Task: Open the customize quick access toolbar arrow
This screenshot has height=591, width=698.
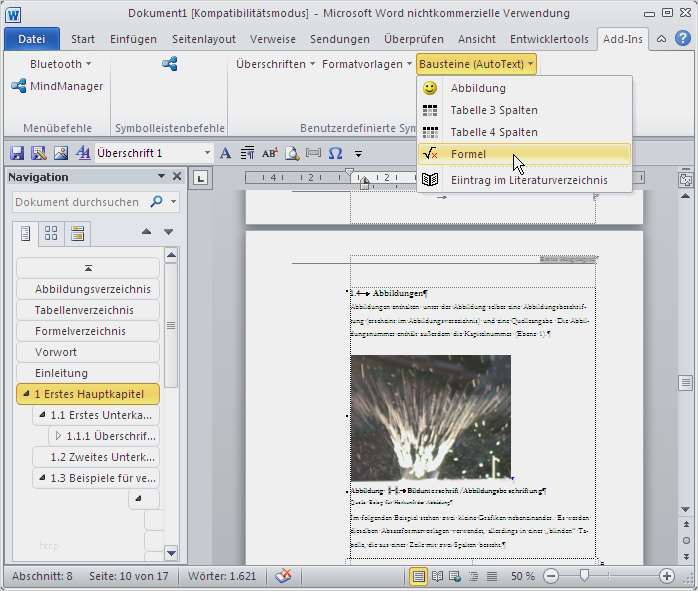Action: coord(358,154)
